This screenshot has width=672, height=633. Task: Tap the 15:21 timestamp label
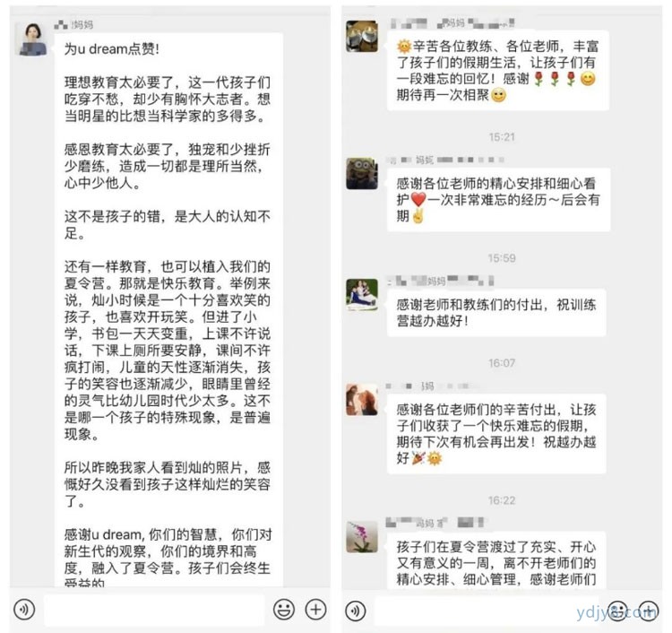pos(502,137)
